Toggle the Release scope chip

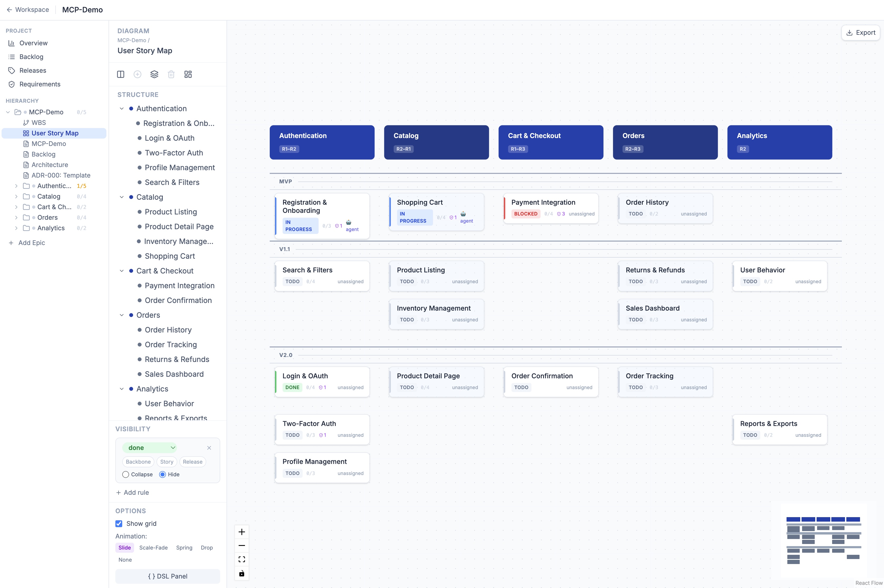(x=193, y=462)
